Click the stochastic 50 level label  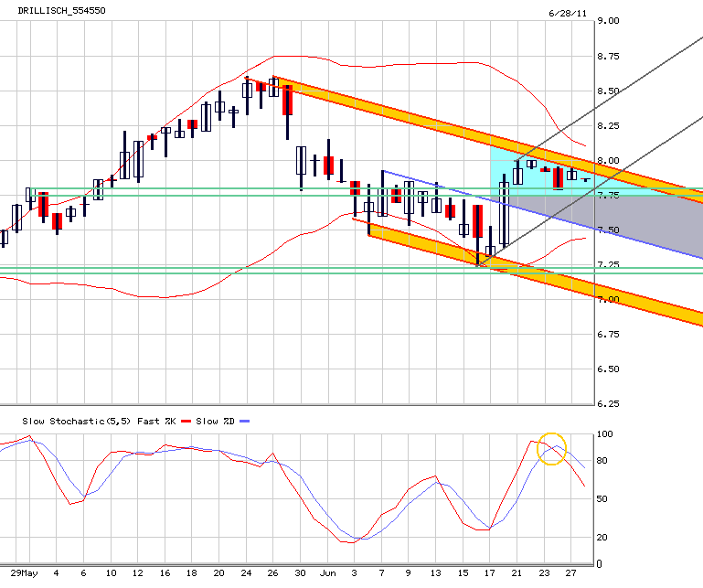[602, 499]
